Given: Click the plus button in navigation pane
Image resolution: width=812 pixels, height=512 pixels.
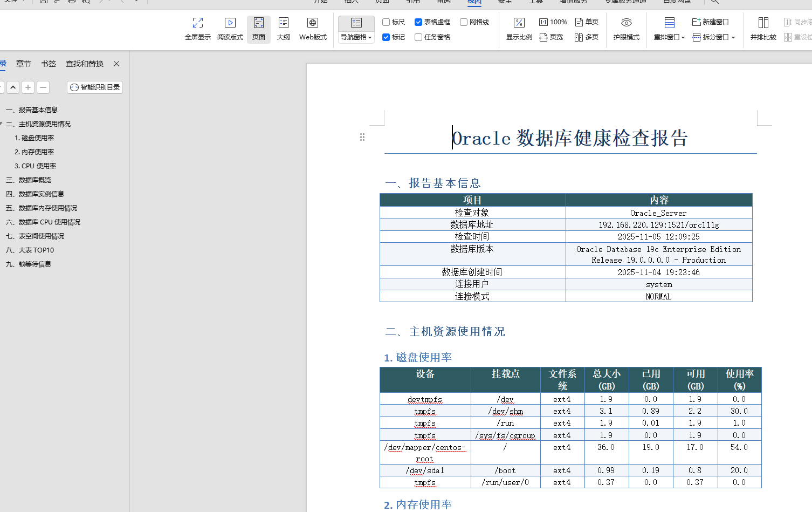Looking at the screenshot, I should [x=28, y=87].
